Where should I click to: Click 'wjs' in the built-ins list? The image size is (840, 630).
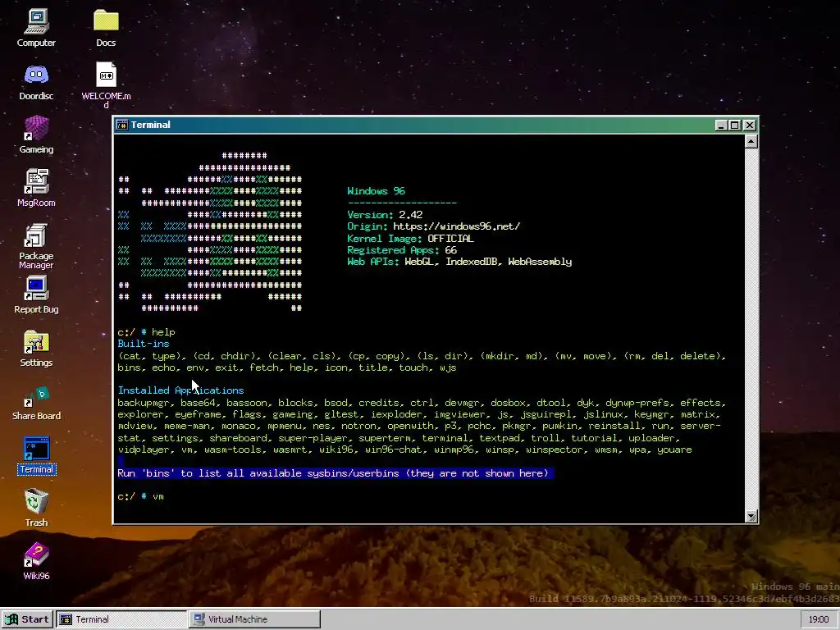pyautogui.click(x=448, y=367)
